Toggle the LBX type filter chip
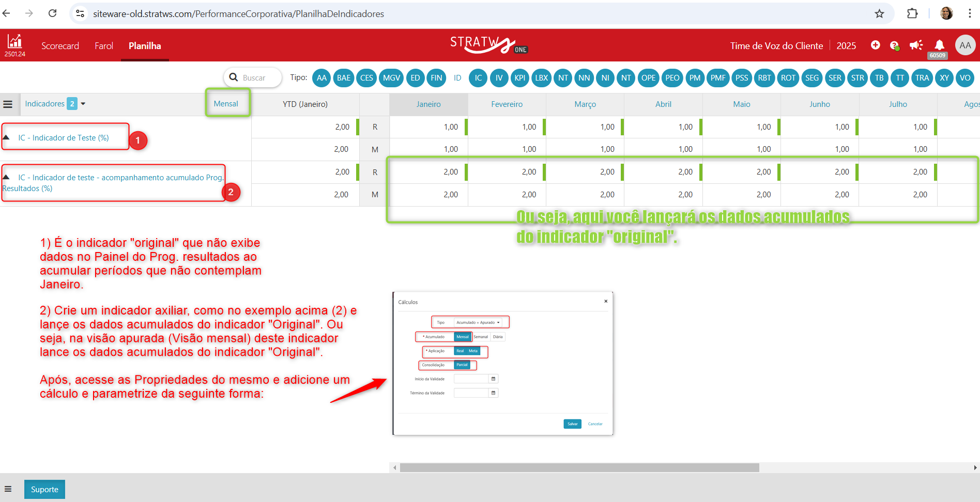The width and height of the screenshot is (980, 502). (x=542, y=78)
